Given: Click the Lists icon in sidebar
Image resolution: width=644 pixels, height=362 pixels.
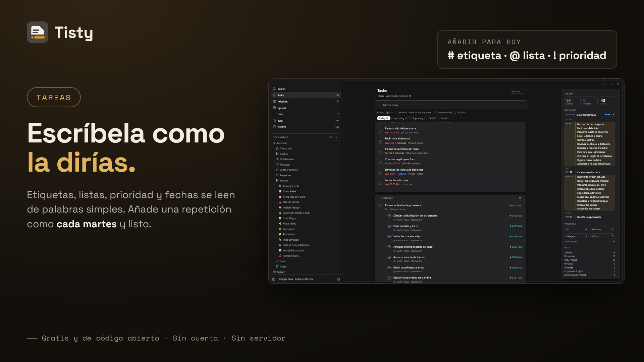Looking at the screenshot, I should coord(274,114).
